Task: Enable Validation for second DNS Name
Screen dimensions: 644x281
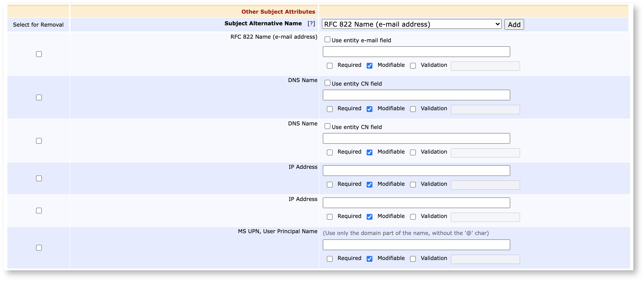Action: (x=413, y=152)
